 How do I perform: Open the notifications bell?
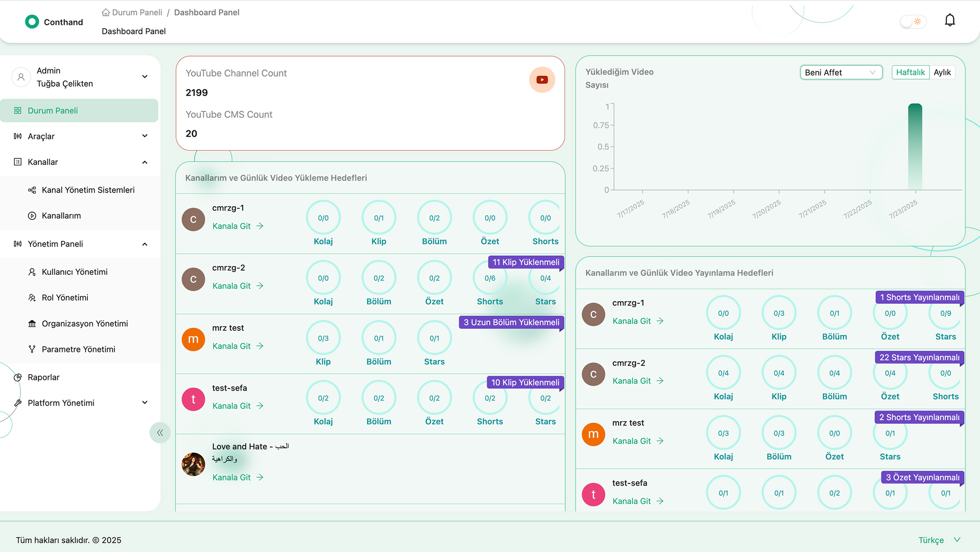(949, 20)
